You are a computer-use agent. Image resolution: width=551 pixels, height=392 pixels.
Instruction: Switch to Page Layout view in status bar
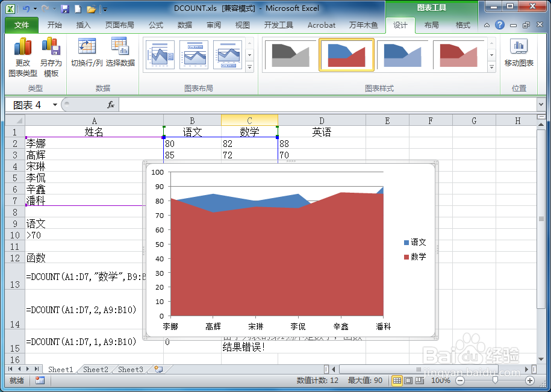point(408,381)
